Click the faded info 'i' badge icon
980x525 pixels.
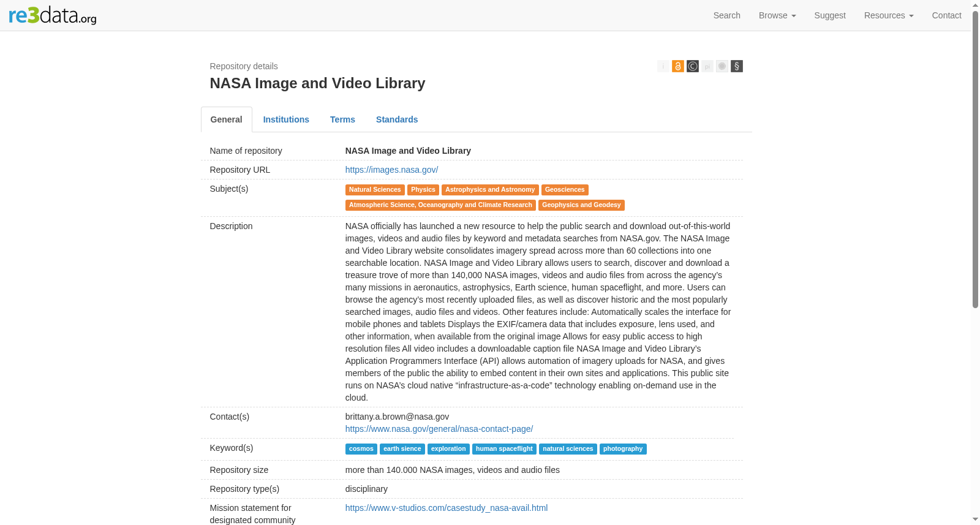(x=663, y=66)
